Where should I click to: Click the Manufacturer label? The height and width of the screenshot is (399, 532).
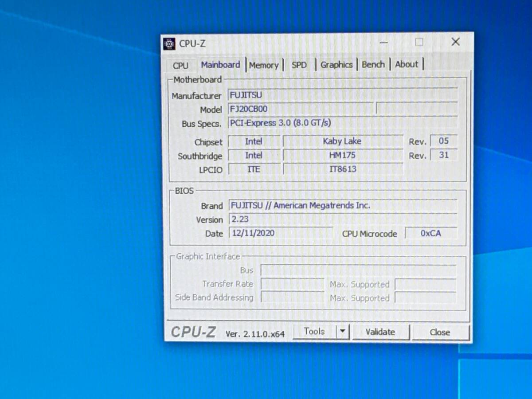click(196, 96)
